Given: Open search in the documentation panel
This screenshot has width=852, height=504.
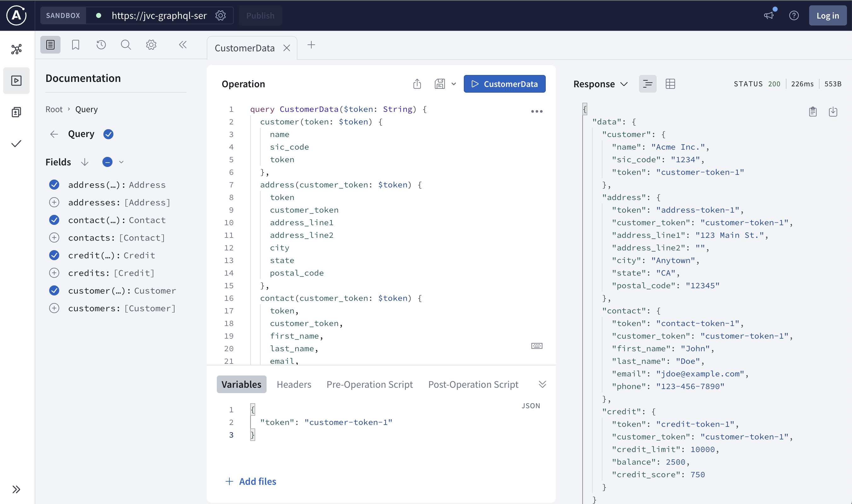Looking at the screenshot, I should pyautogui.click(x=126, y=44).
